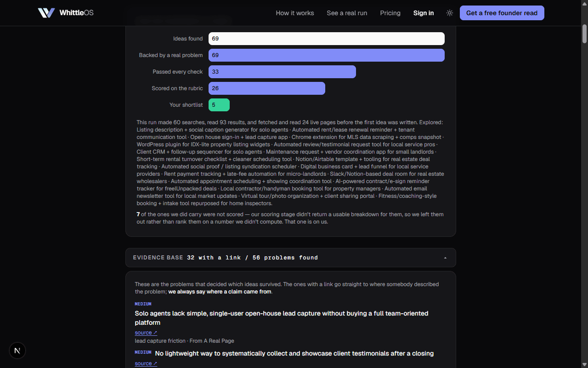Click the Ideas found bar showing 69
Image resolution: width=588 pixels, height=368 pixels.
pos(327,39)
